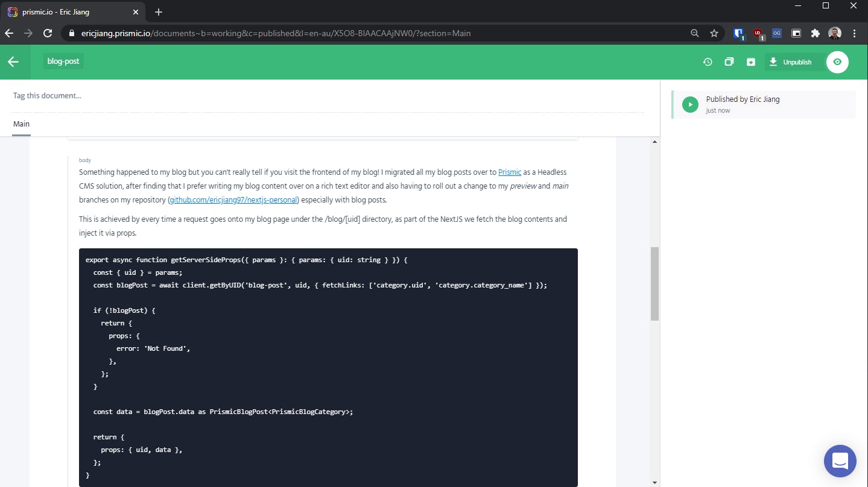Click the lock site info icon

point(71,33)
